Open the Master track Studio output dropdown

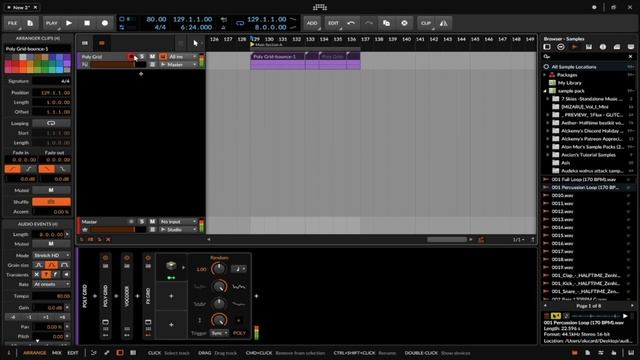click(178, 229)
